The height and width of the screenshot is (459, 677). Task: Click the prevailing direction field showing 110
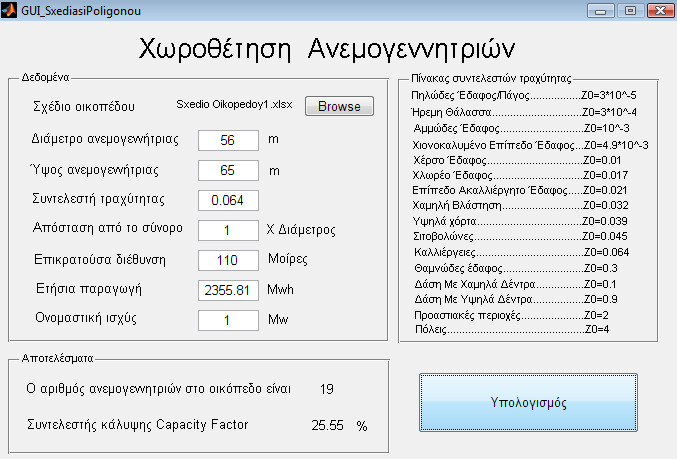(228, 260)
